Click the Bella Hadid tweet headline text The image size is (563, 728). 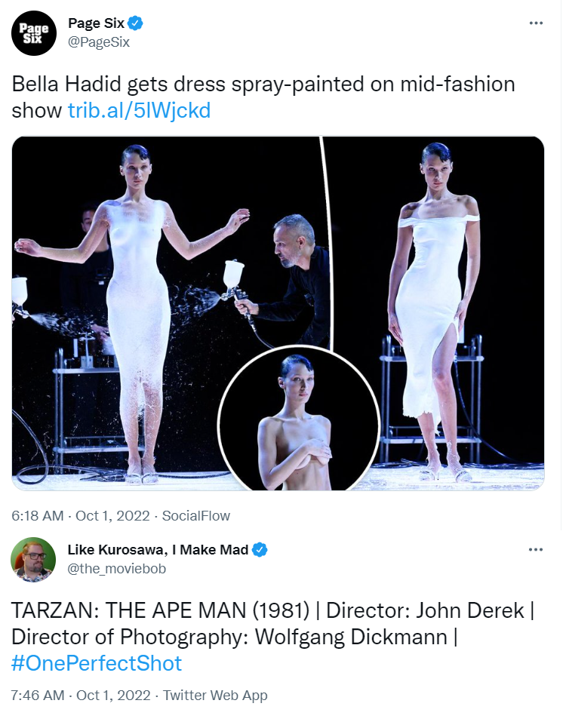pos(263,84)
